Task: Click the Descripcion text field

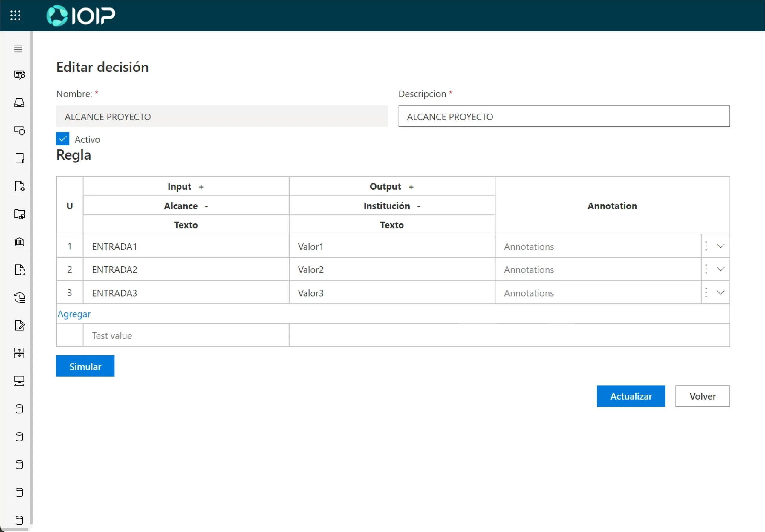Action: 564,116
